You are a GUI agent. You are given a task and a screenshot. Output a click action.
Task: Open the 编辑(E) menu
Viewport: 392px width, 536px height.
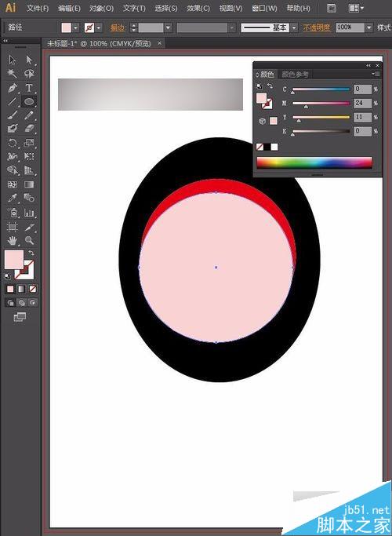[69, 8]
